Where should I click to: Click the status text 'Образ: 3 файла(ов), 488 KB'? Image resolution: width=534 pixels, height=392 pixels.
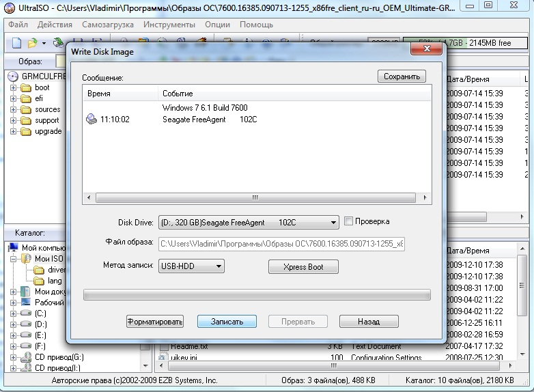328,380
